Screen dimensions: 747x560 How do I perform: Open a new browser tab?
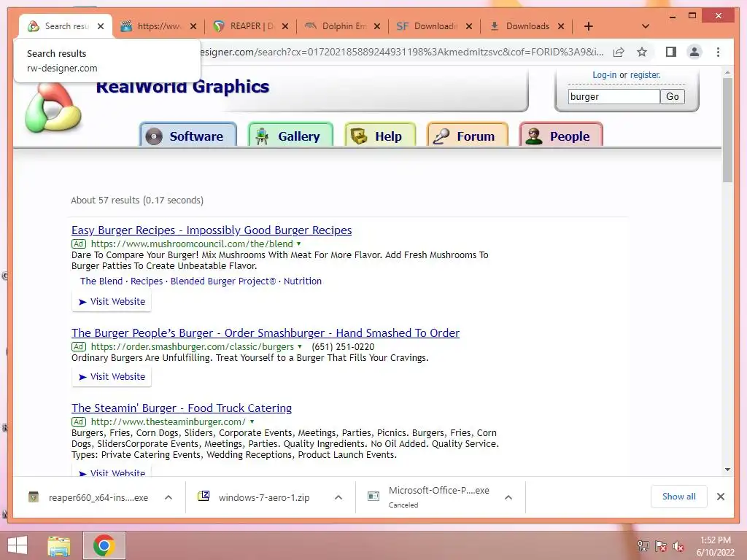(589, 26)
